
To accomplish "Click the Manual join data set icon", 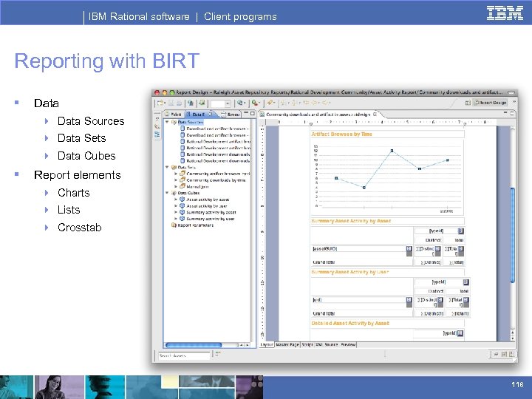I will coord(183,186).
